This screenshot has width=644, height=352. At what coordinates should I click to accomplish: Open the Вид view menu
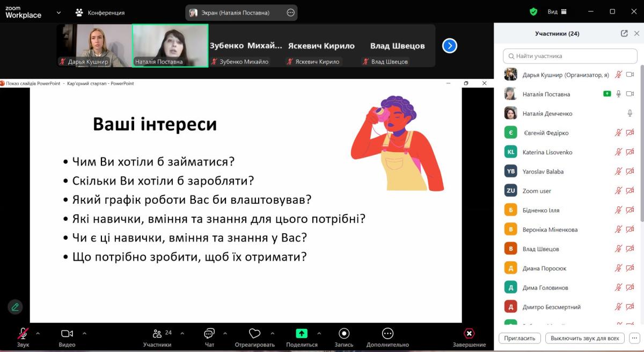point(557,12)
